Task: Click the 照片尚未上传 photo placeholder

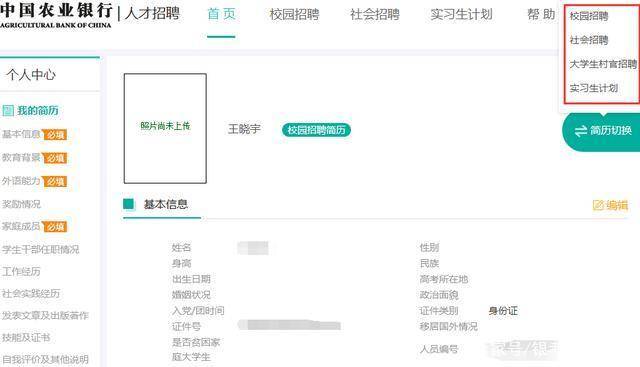Action: click(x=165, y=128)
